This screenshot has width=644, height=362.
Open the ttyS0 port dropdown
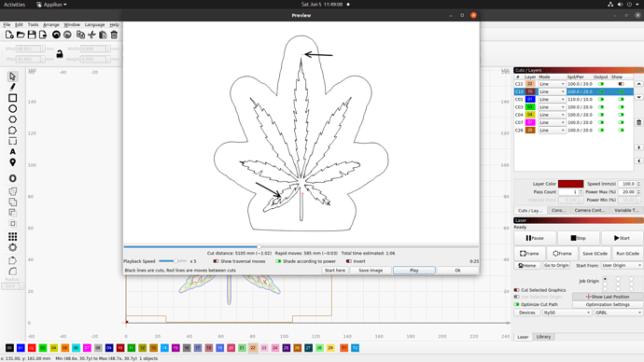567,313
